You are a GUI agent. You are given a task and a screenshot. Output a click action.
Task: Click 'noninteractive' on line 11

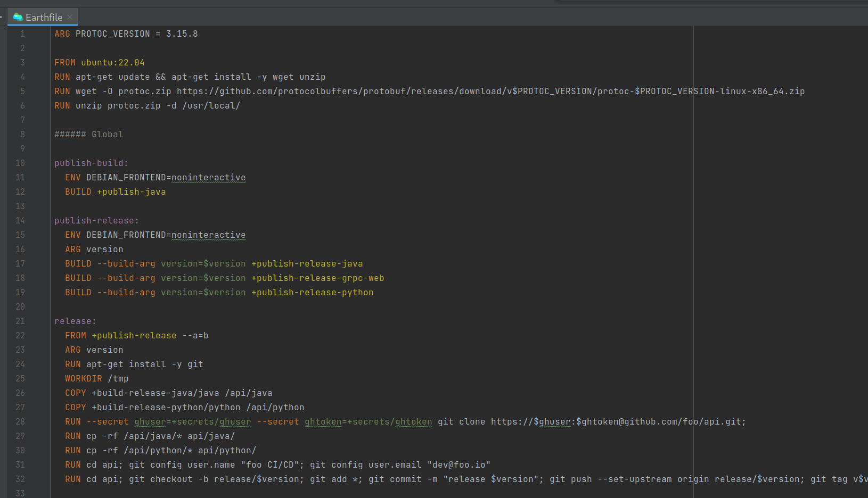[209, 177]
